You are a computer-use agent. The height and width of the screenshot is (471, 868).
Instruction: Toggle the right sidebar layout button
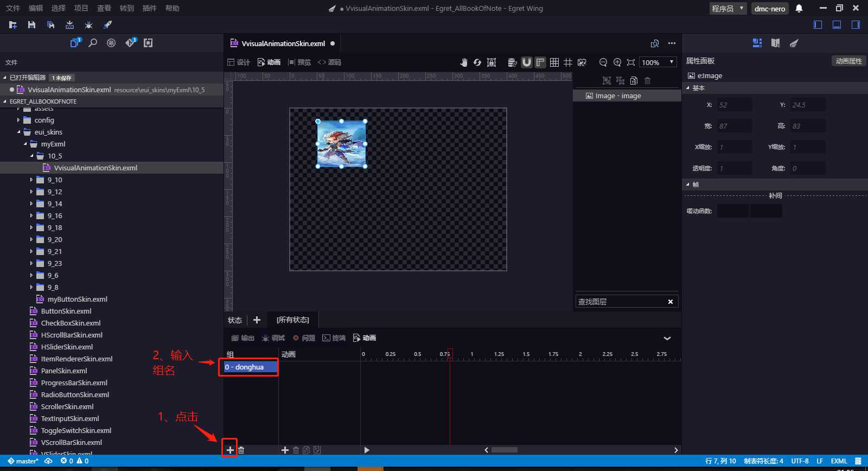click(856, 25)
